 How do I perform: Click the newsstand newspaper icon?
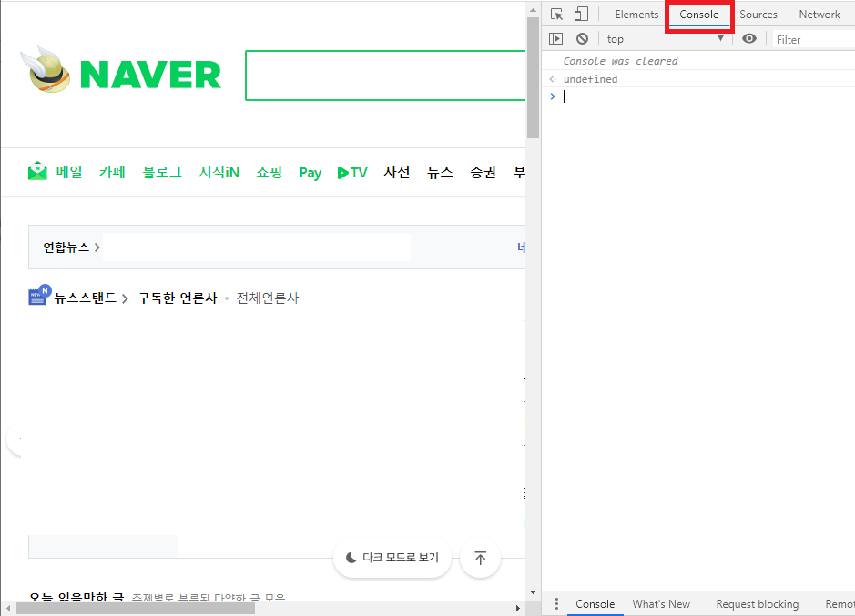point(39,295)
